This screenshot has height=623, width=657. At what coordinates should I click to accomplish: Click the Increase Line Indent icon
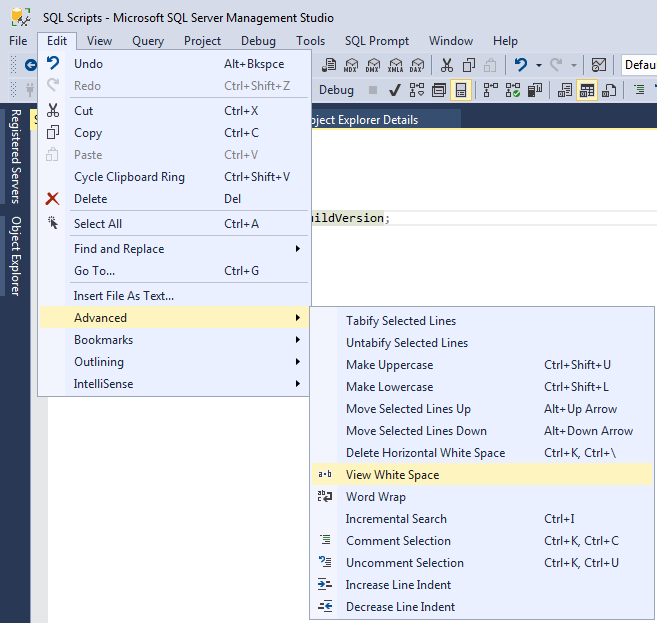pyautogui.click(x=324, y=585)
